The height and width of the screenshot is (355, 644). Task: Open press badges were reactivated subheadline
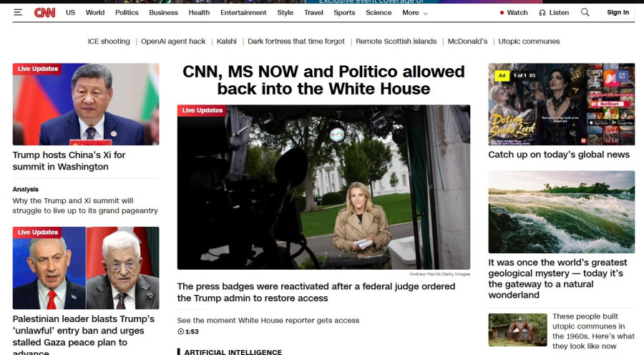[316, 292]
